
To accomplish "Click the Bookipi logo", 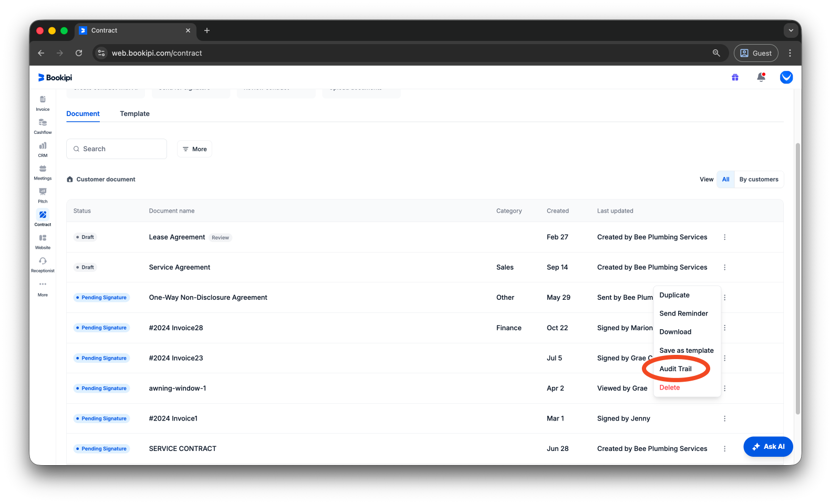I will [x=55, y=78].
